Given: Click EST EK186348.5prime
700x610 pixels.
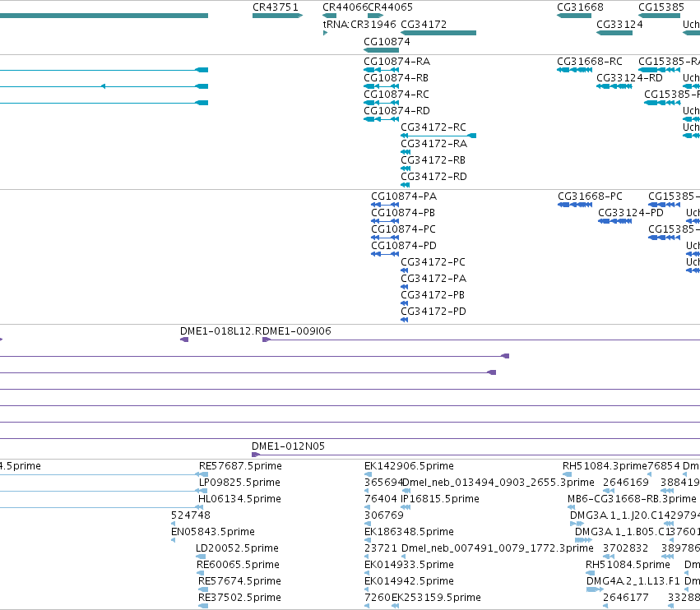Looking at the screenshot, I should click(x=409, y=532).
